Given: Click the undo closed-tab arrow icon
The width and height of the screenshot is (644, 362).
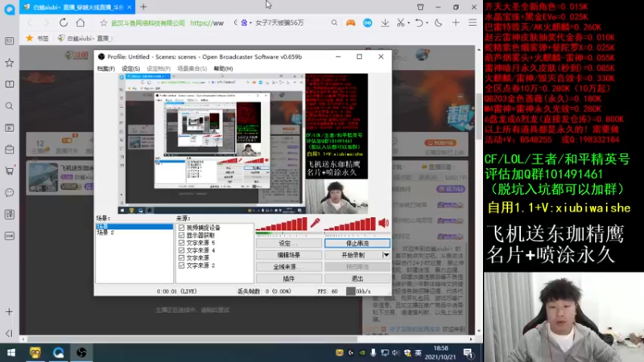Looking at the screenshot, I should tap(418, 23).
